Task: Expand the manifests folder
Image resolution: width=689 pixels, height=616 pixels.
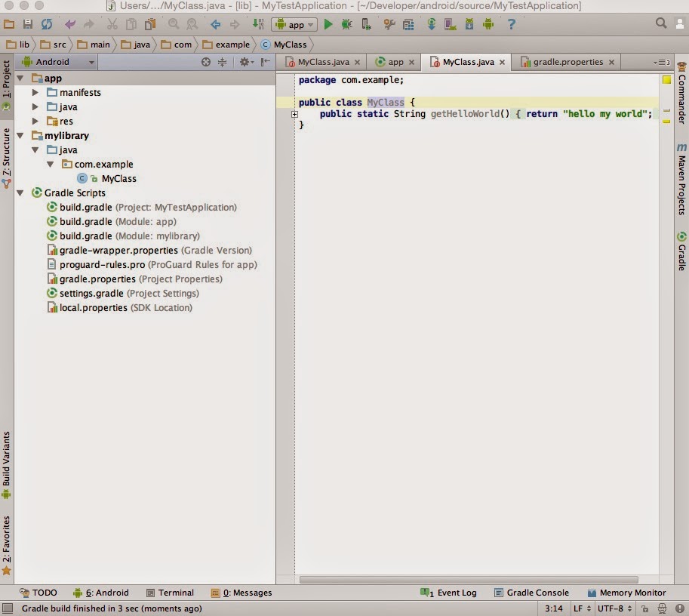Action: (35, 92)
